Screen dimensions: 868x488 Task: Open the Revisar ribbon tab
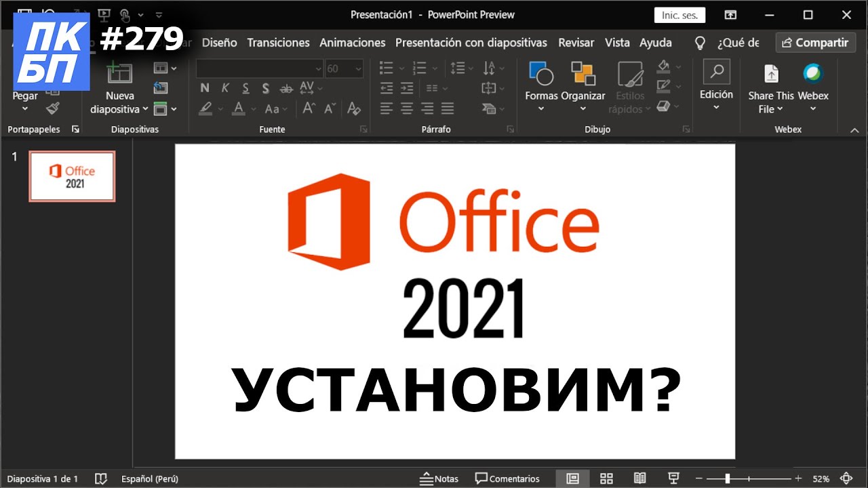pyautogui.click(x=576, y=43)
